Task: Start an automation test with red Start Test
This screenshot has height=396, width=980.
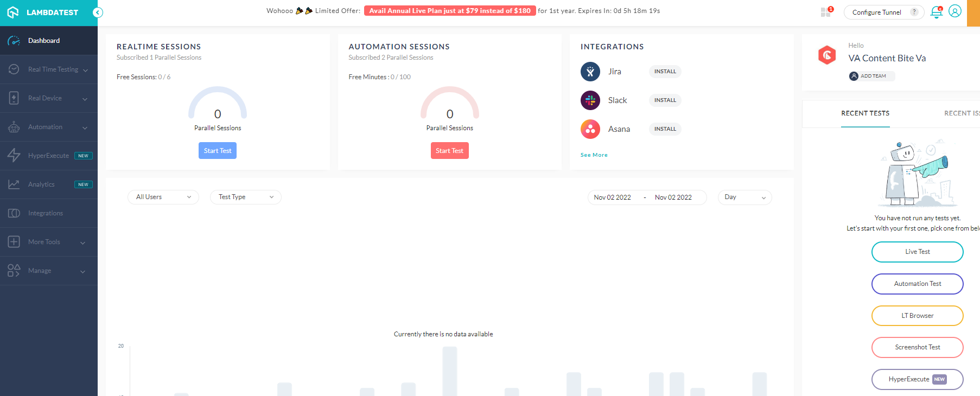Action: point(450,151)
